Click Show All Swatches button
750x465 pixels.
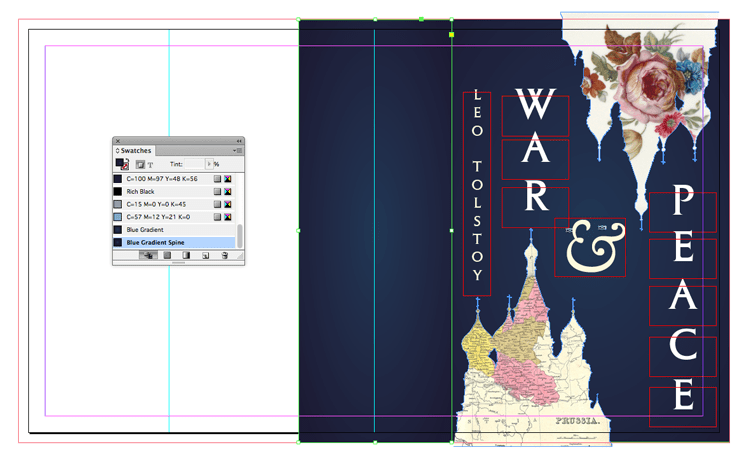(148, 255)
